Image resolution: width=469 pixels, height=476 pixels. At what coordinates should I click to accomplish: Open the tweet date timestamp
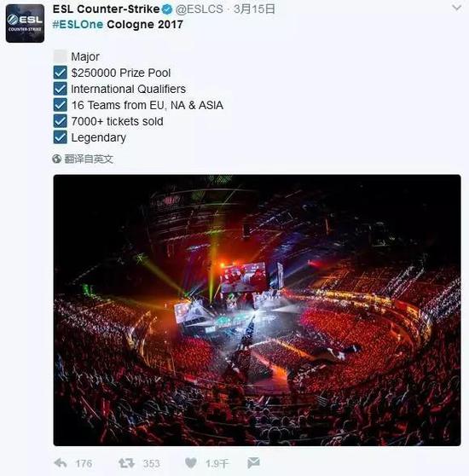(254, 9)
